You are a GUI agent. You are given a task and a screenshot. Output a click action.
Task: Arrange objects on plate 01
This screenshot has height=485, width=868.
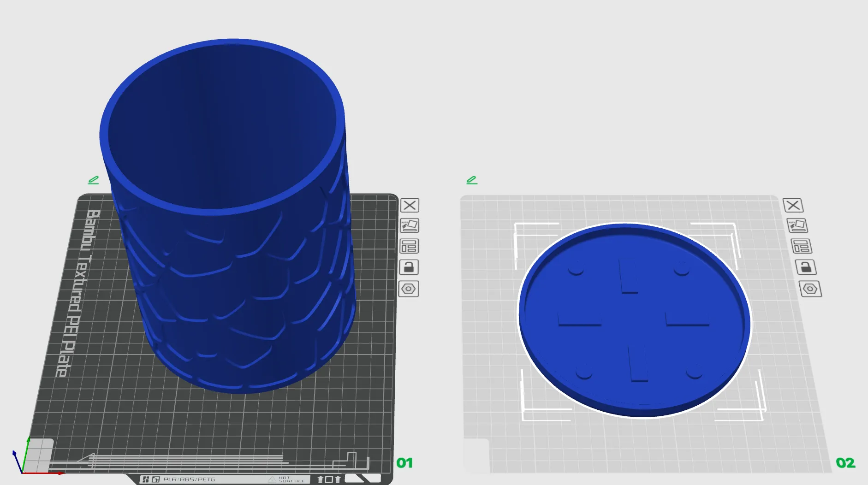[x=409, y=246]
